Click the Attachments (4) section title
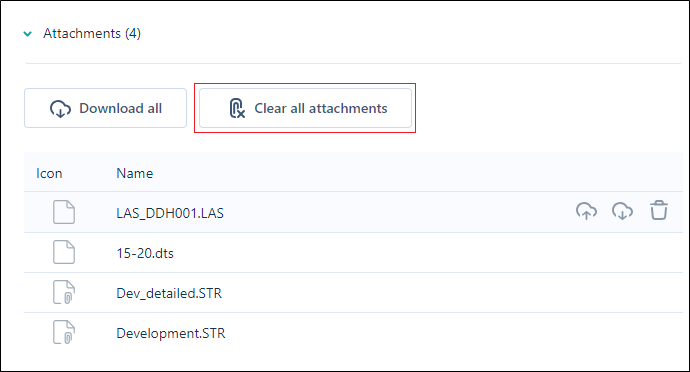Image resolution: width=690 pixels, height=372 pixels. tap(92, 33)
